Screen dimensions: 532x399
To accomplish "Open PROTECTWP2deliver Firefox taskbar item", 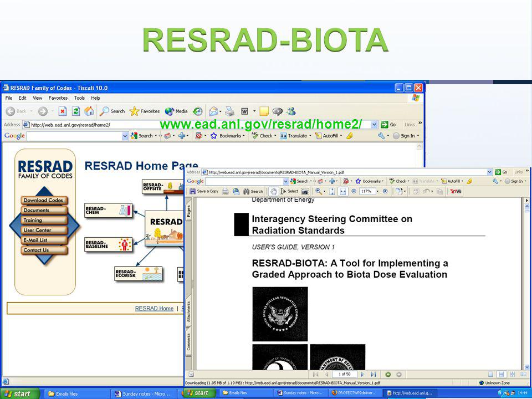I will click(x=356, y=393).
